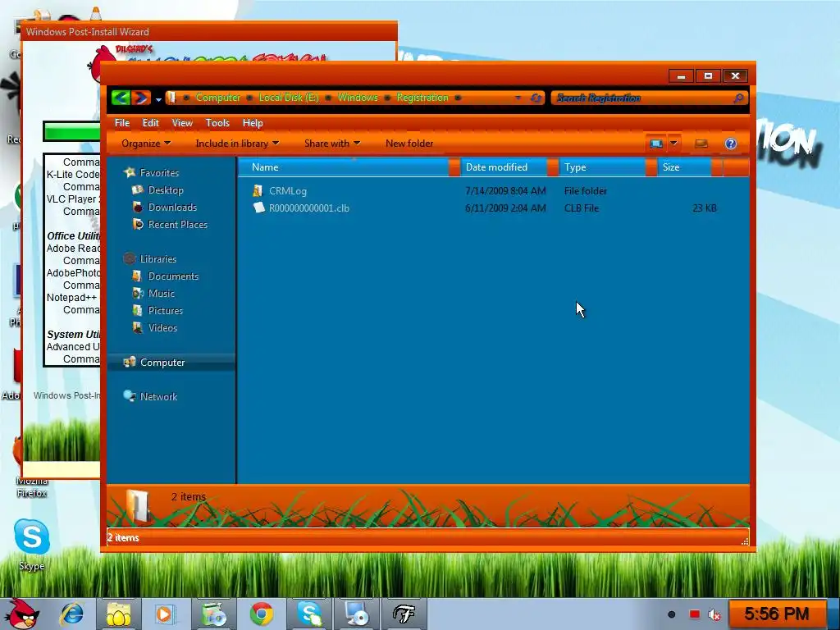Open the Tools menu
Screen dimensions: 840x630
pyautogui.click(x=217, y=123)
